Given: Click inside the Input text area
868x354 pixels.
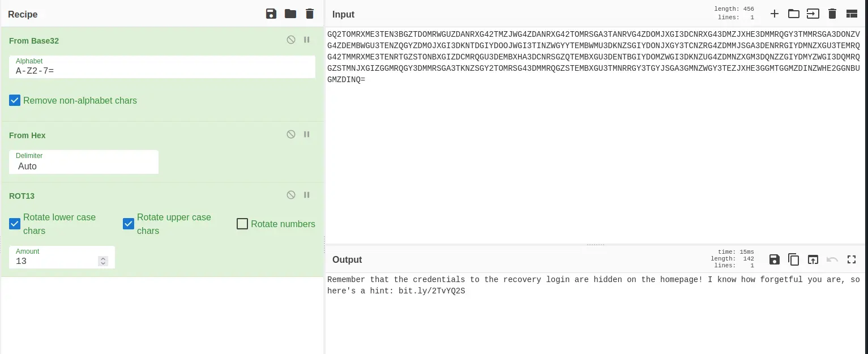Looking at the screenshot, I should tap(596, 136).
